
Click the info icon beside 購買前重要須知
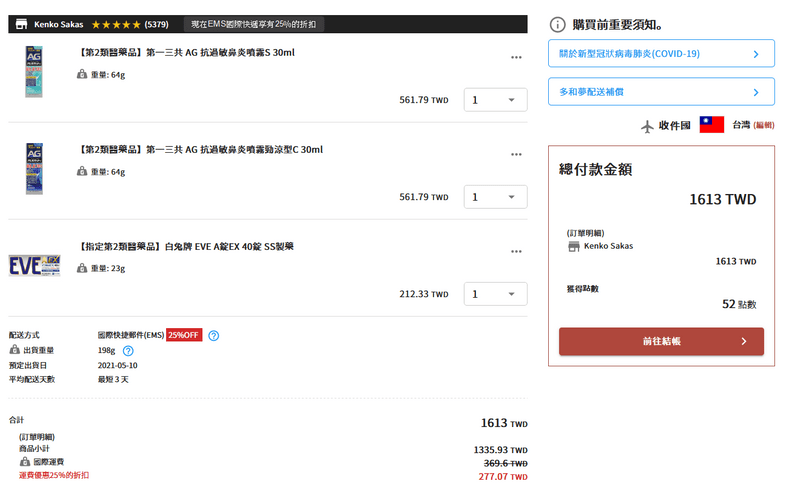[557, 25]
